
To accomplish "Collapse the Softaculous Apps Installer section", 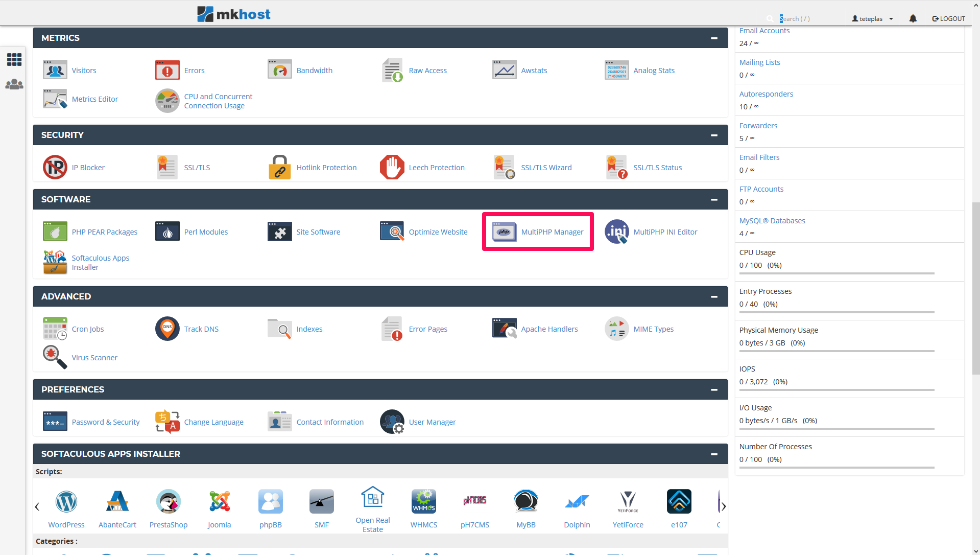I will click(714, 454).
